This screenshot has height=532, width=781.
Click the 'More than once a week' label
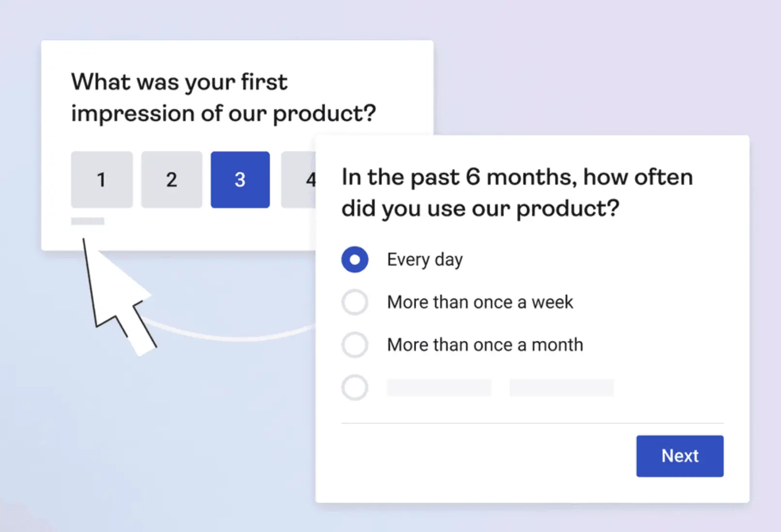pos(480,302)
